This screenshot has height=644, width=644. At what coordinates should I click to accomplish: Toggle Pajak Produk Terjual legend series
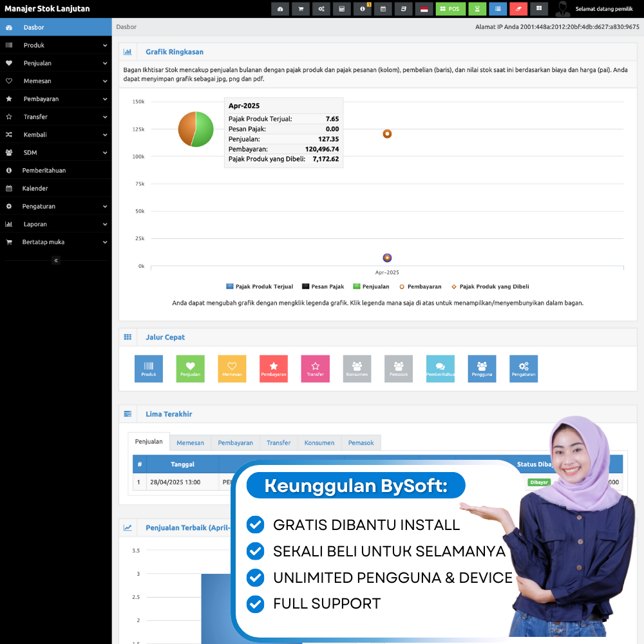coord(260,287)
